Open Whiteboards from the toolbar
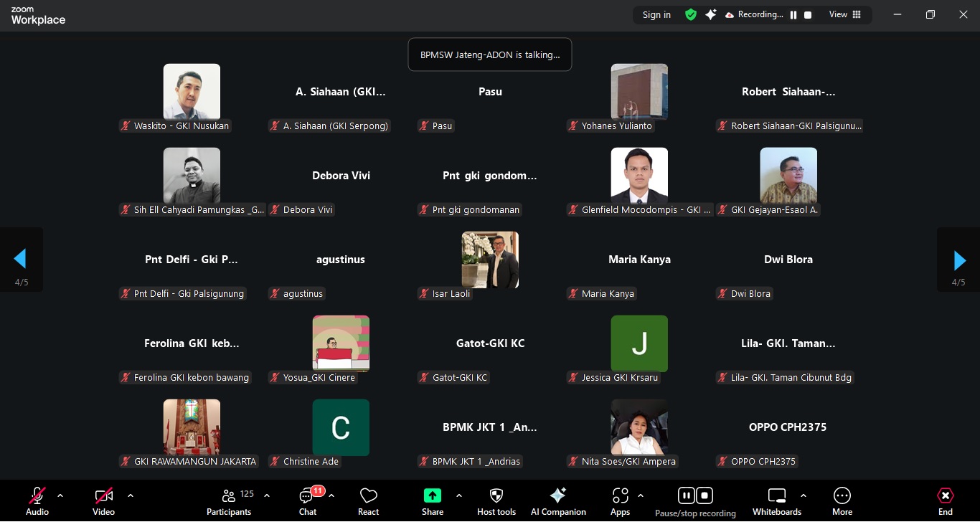The width and height of the screenshot is (980, 522). click(x=777, y=500)
